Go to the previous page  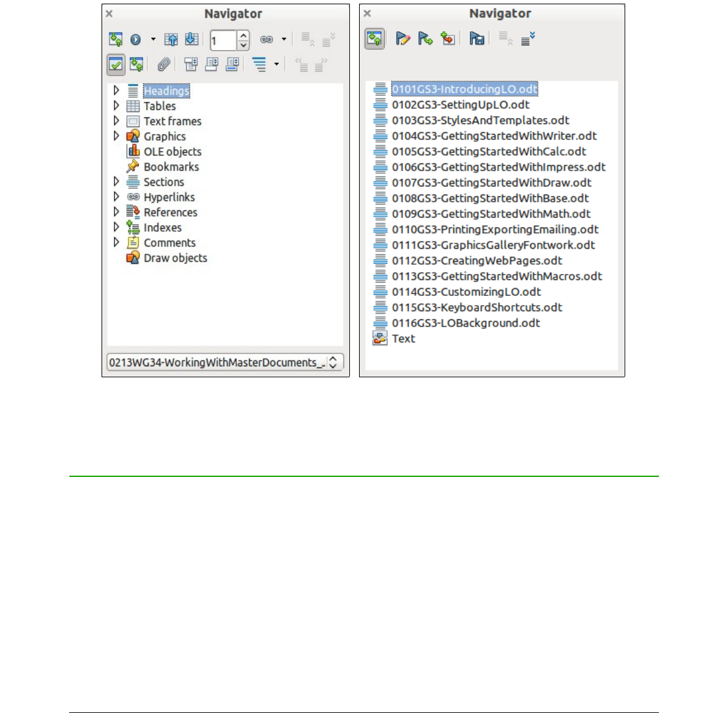(171, 40)
